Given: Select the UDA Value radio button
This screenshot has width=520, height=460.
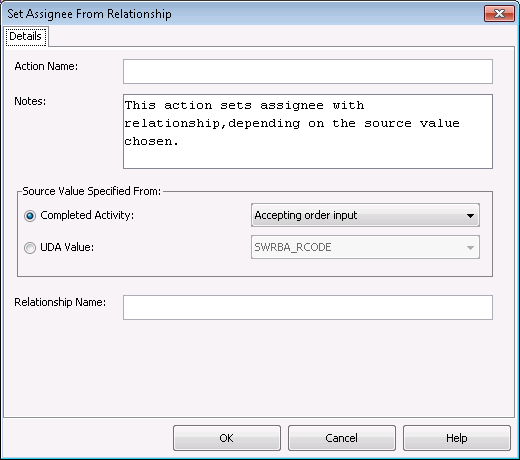Looking at the screenshot, I should pos(30,248).
